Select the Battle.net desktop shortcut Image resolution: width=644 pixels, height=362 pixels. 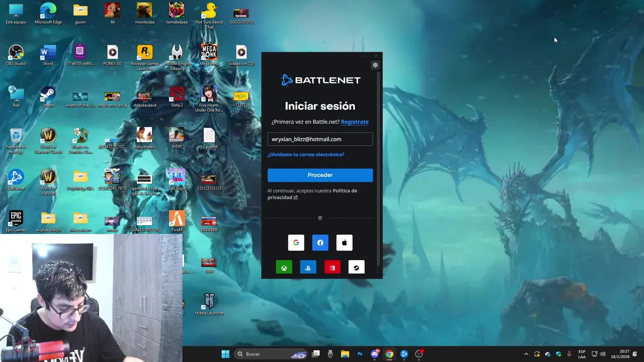click(16, 180)
